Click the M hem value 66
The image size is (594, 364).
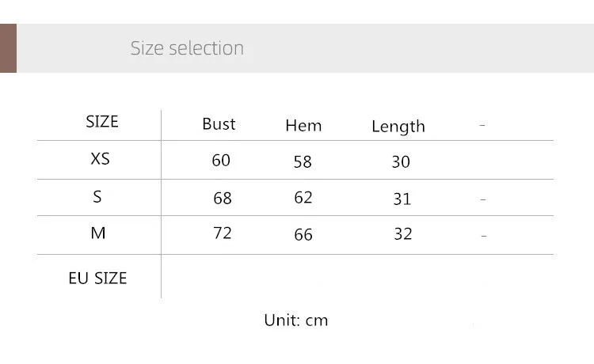click(x=303, y=235)
